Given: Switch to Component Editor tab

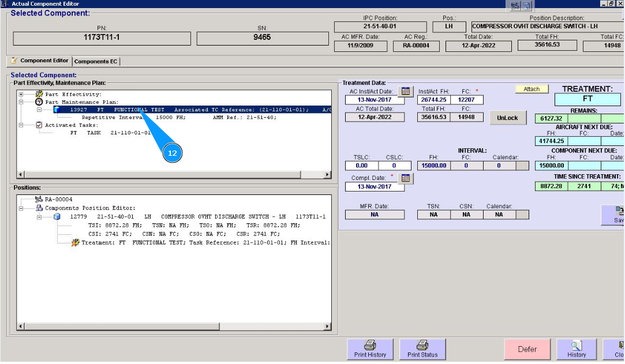Looking at the screenshot, I should click(x=39, y=61).
